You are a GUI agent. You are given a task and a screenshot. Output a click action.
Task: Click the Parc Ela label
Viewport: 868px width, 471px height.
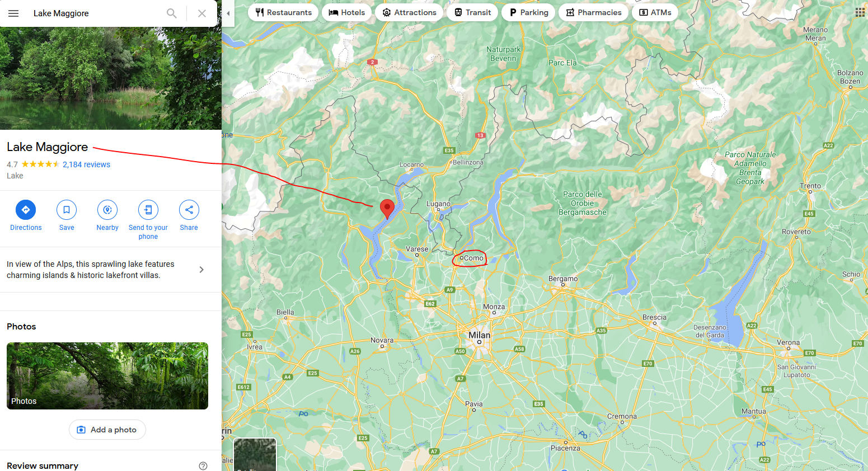[562, 63]
